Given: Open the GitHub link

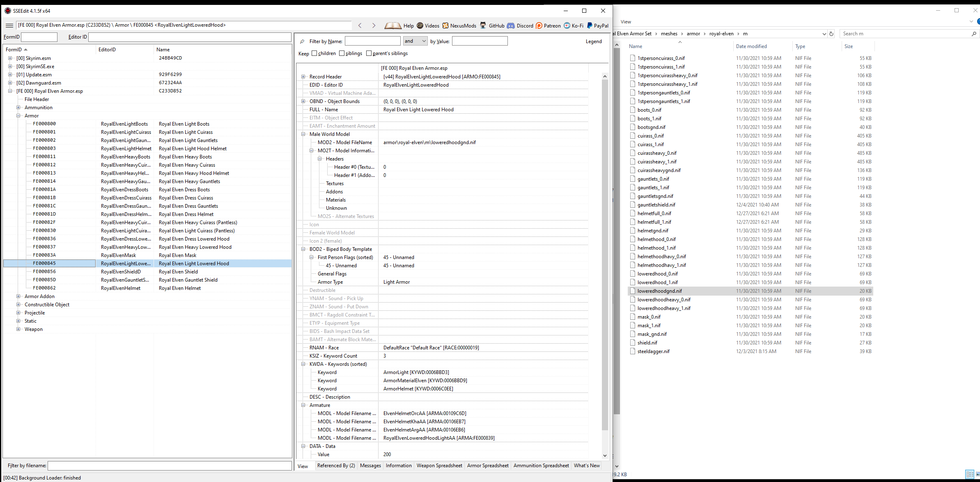Looking at the screenshot, I should pos(492,25).
